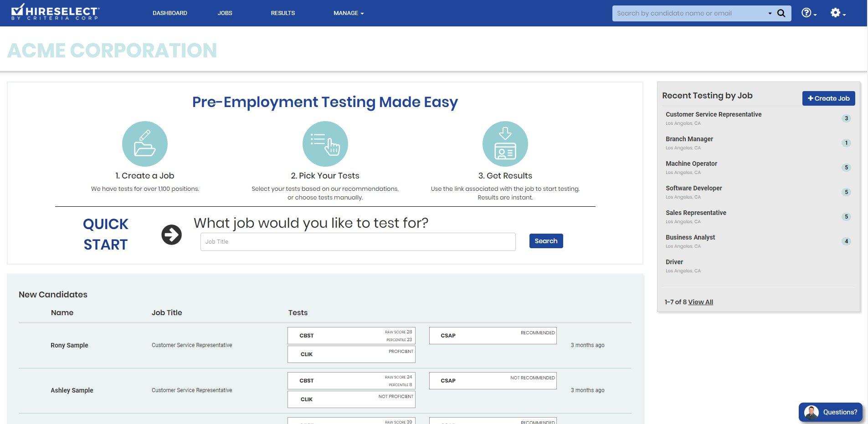The image size is (868, 424).
Task: Click the Get Results download icon
Action: pyautogui.click(x=505, y=144)
